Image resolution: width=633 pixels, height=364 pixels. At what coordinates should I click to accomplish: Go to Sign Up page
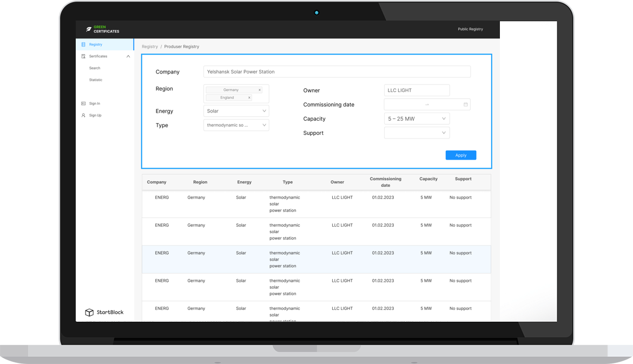point(95,115)
